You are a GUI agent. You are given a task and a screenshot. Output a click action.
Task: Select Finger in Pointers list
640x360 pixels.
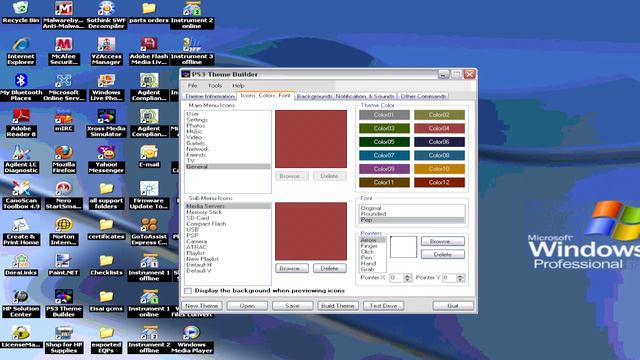[x=372, y=246]
